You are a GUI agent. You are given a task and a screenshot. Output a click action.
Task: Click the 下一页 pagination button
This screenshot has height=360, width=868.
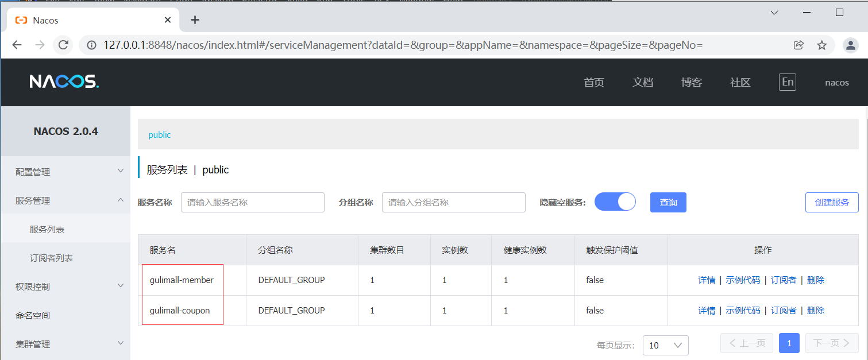coord(832,343)
